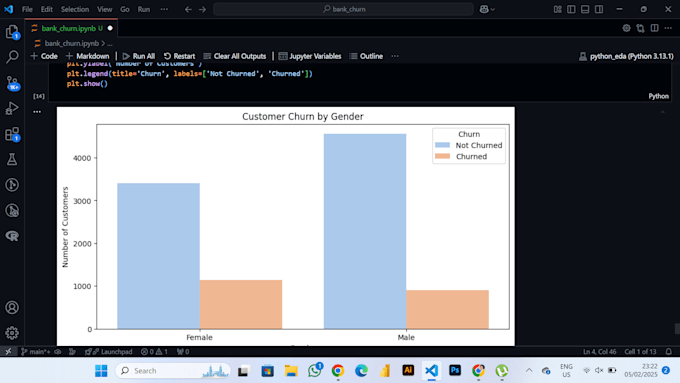Go back with the navigation arrow

pos(188,9)
